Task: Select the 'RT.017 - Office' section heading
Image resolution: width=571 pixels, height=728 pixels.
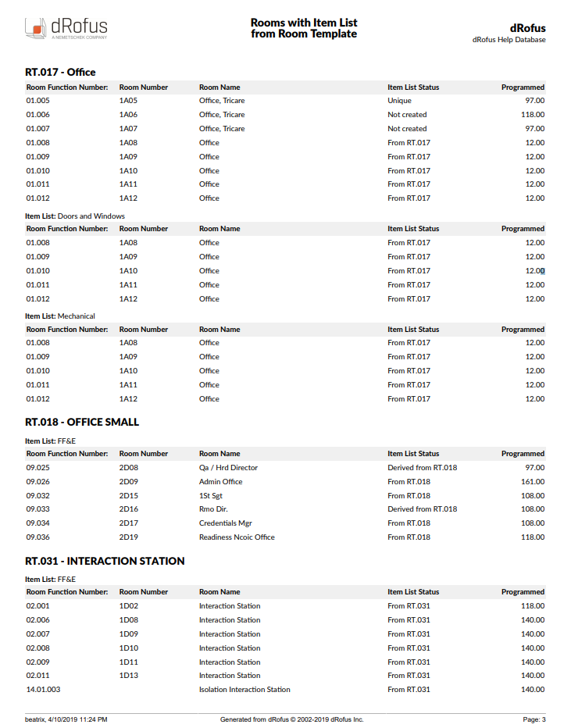Action: (x=60, y=72)
